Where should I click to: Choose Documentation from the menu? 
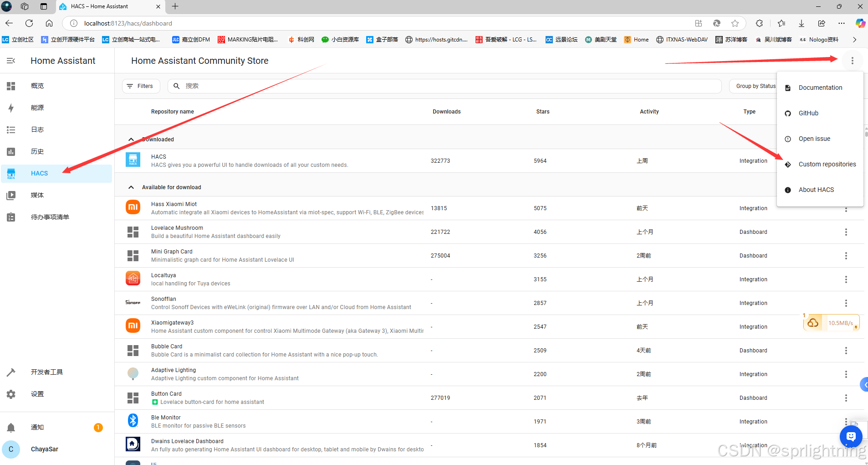point(820,88)
